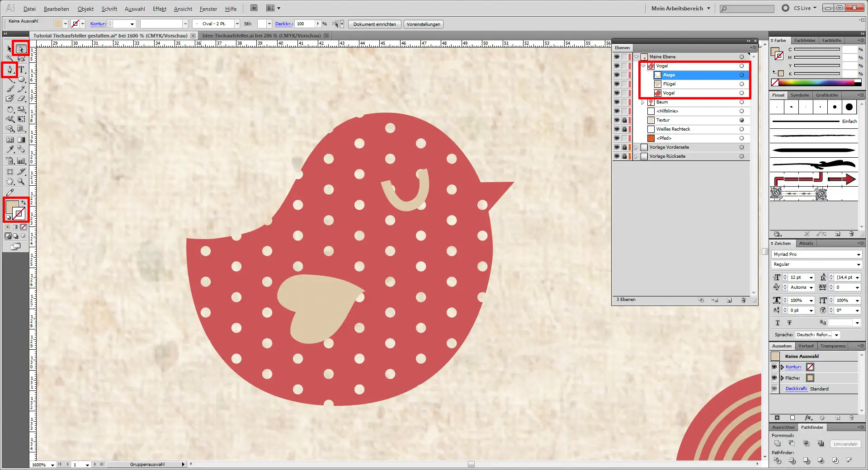
Task: Activate the Hand tool
Action: pos(9,182)
